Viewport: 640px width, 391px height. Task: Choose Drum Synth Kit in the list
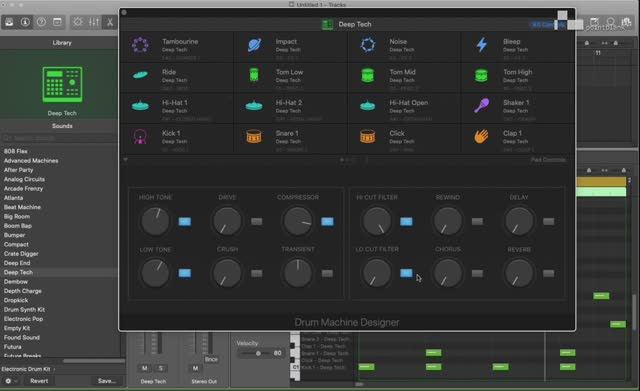[x=24, y=309]
